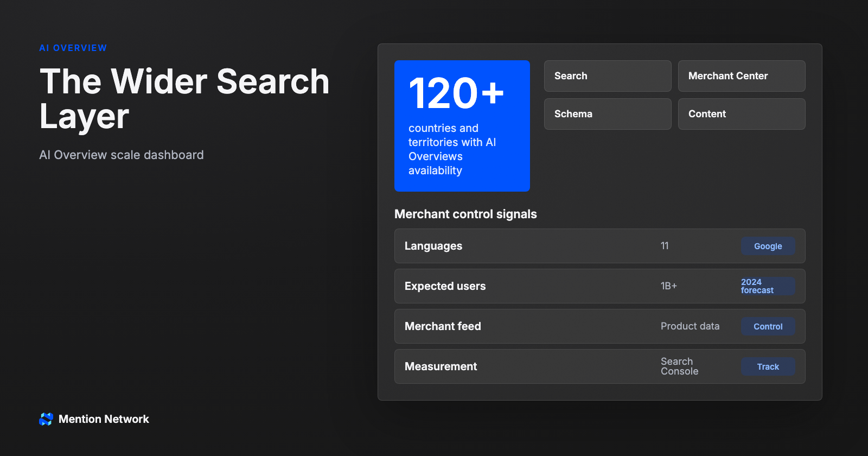Click The Wider Search Layer title
Viewport: 868px width, 456px height.
point(184,99)
